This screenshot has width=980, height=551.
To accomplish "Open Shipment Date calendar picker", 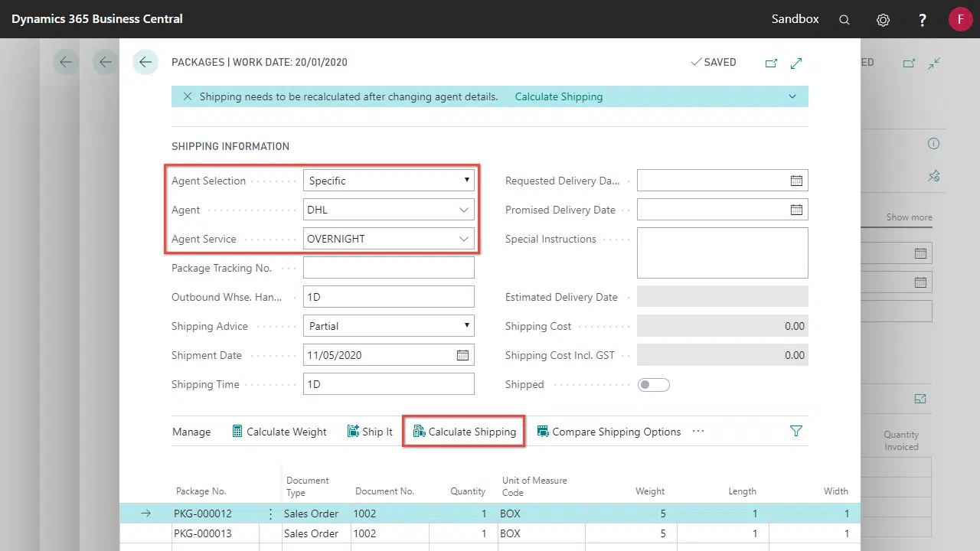I will coord(462,355).
